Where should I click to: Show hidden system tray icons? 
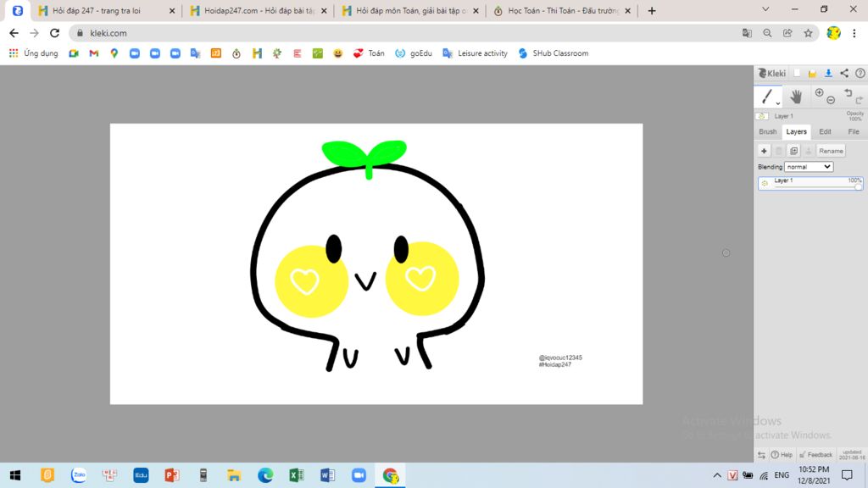pos(717,475)
